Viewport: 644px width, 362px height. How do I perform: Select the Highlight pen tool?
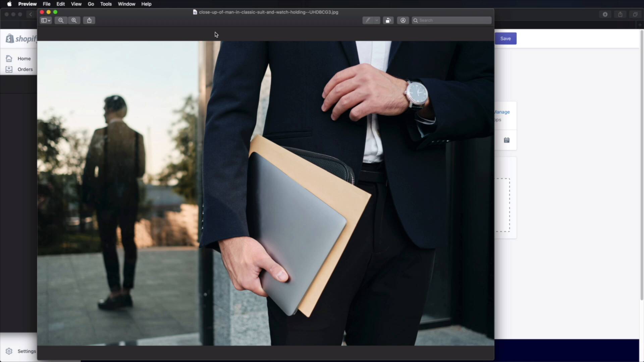pyautogui.click(x=368, y=20)
